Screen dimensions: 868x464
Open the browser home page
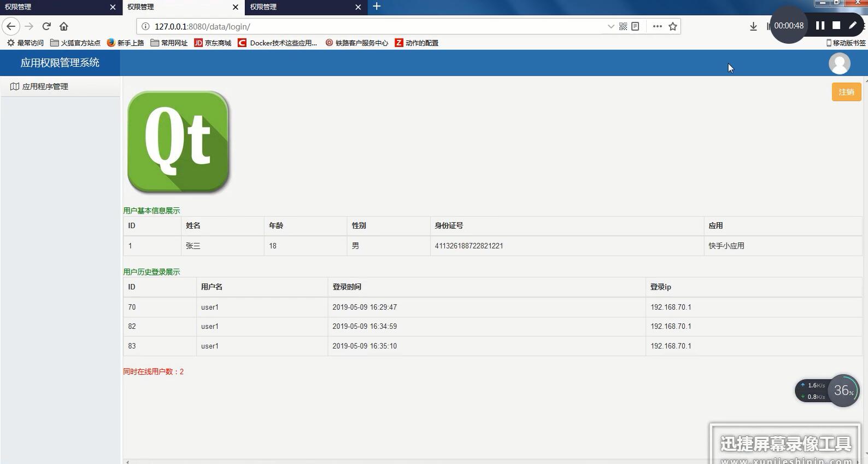[x=64, y=26]
